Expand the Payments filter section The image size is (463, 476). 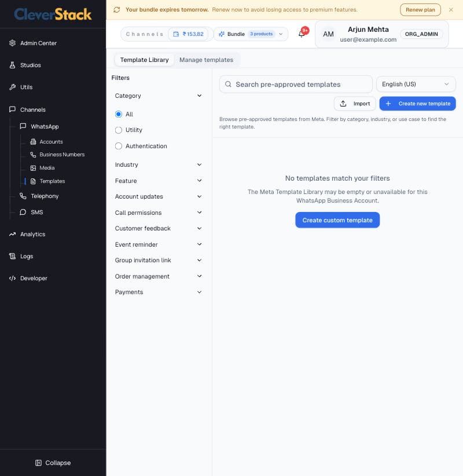point(158,292)
